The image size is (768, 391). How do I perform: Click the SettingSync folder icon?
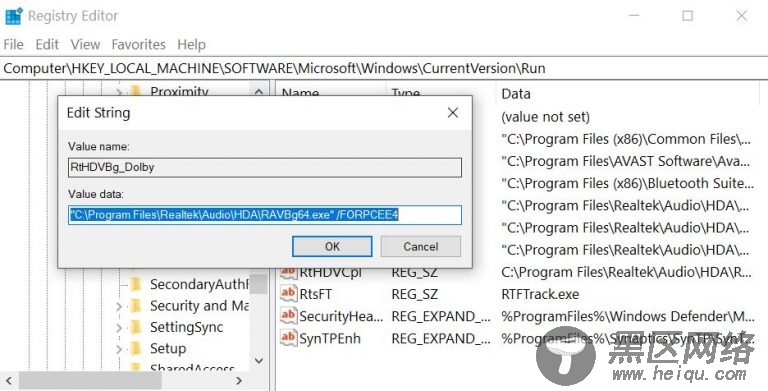[x=136, y=327]
